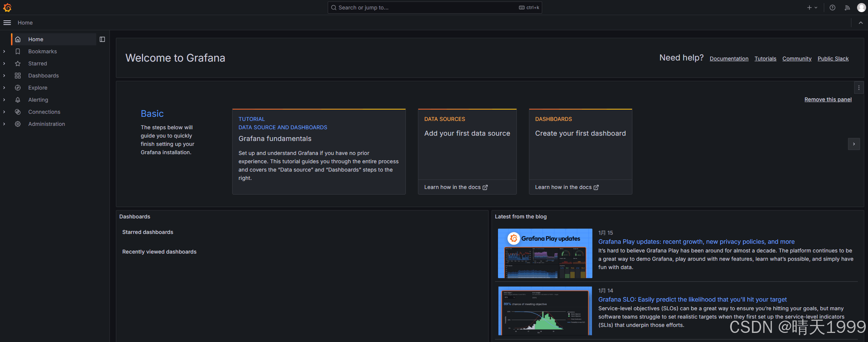Click Add your first data source card
This screenshot has height=342, width=868.
[467, 144]
